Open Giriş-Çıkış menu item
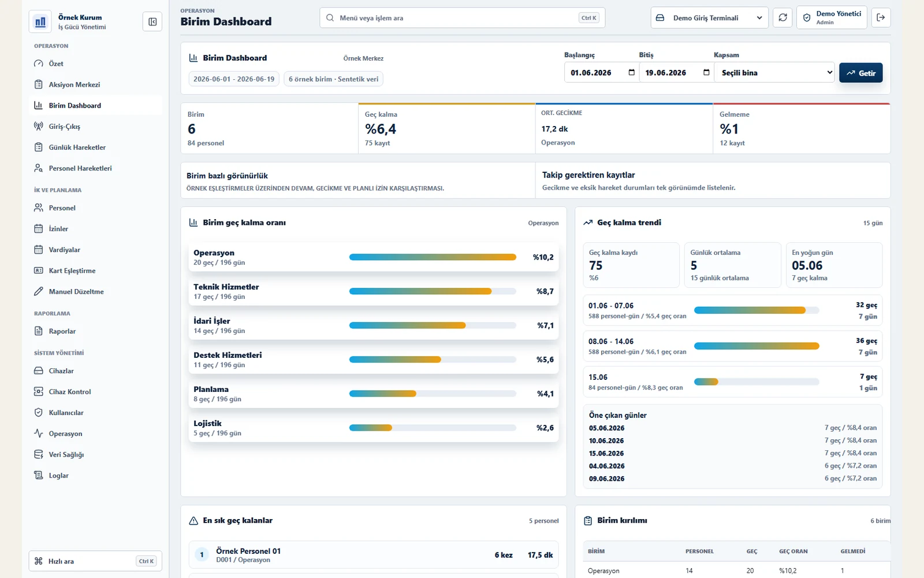 95,126
